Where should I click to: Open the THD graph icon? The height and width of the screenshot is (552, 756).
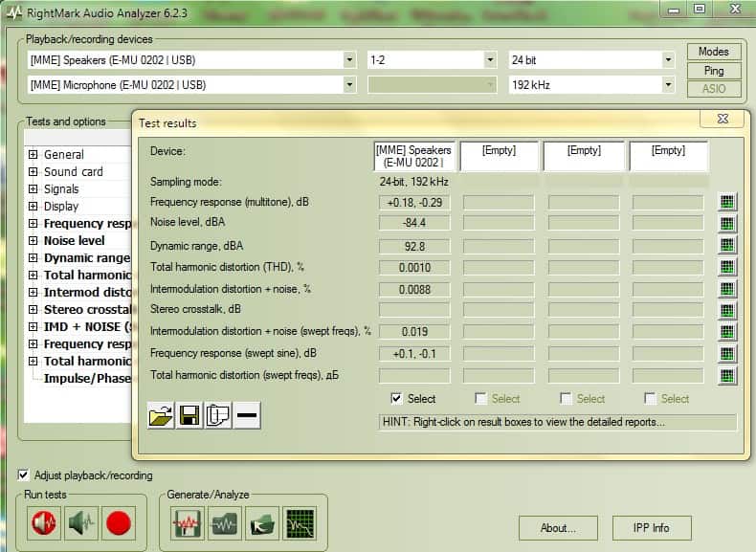coord(727,267)
